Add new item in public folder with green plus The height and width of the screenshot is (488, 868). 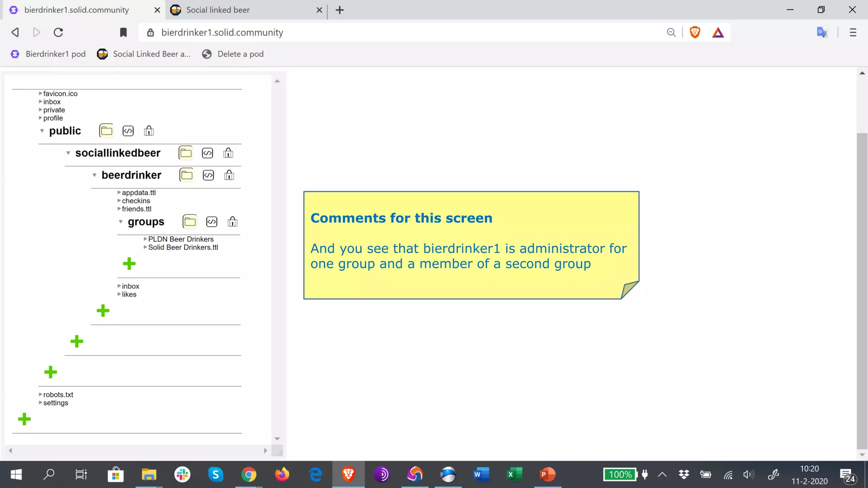tap(50, 372)
